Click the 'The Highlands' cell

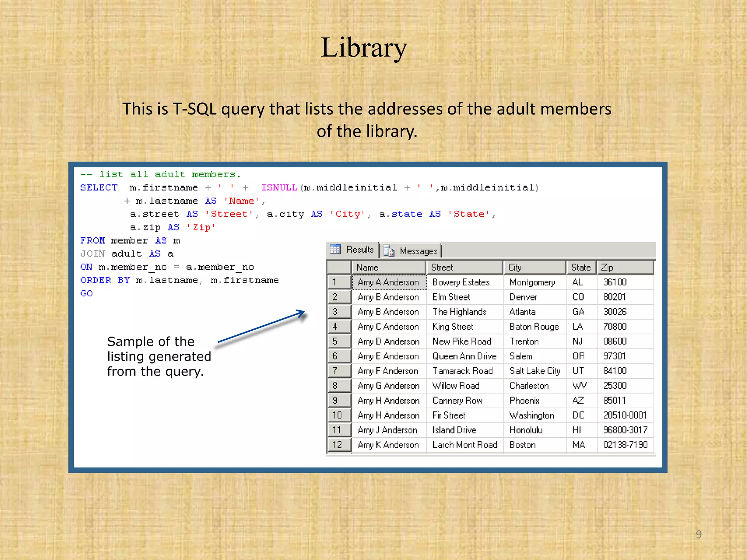[465, 312]
